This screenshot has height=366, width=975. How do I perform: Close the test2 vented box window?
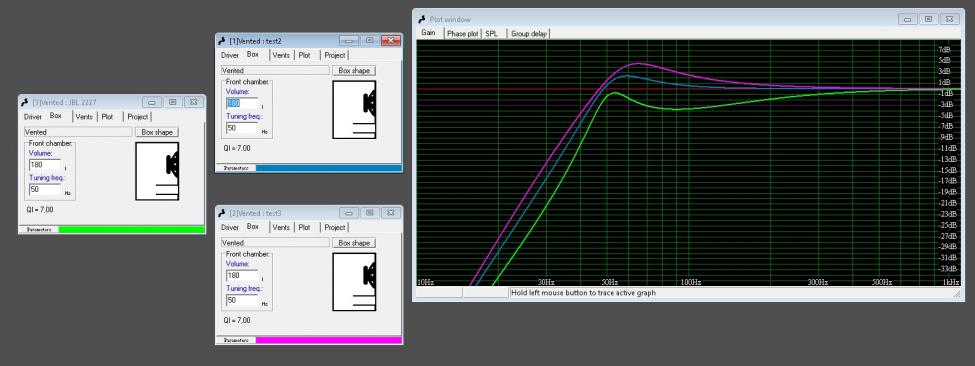[390, 40]
